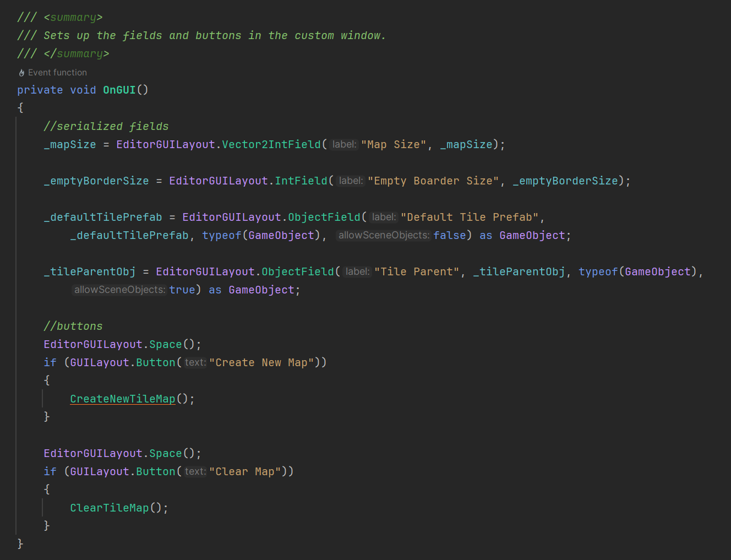Click the closing brace at the method end
The image size is (731, 560).
point(20,543)
